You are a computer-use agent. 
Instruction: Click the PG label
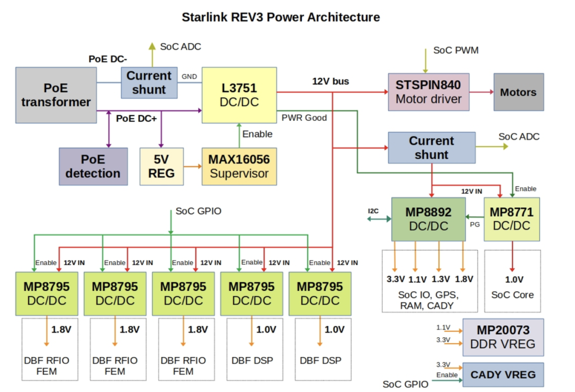[474, 224]
